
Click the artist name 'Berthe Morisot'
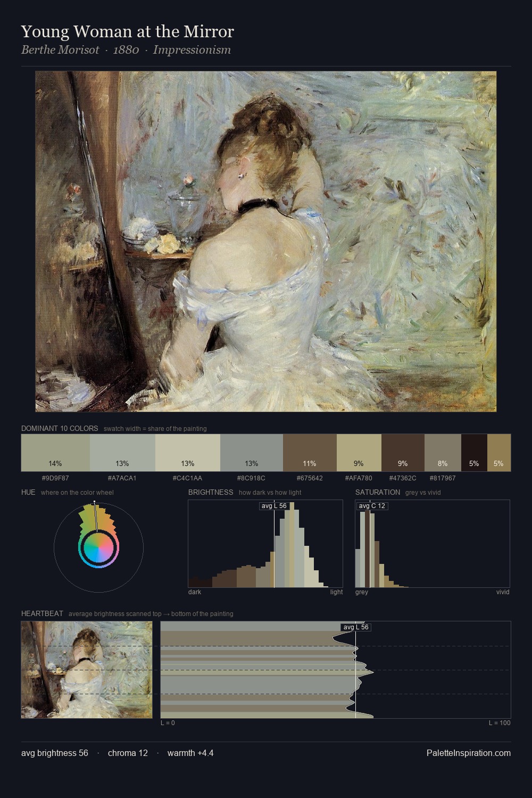pos(60,50)
